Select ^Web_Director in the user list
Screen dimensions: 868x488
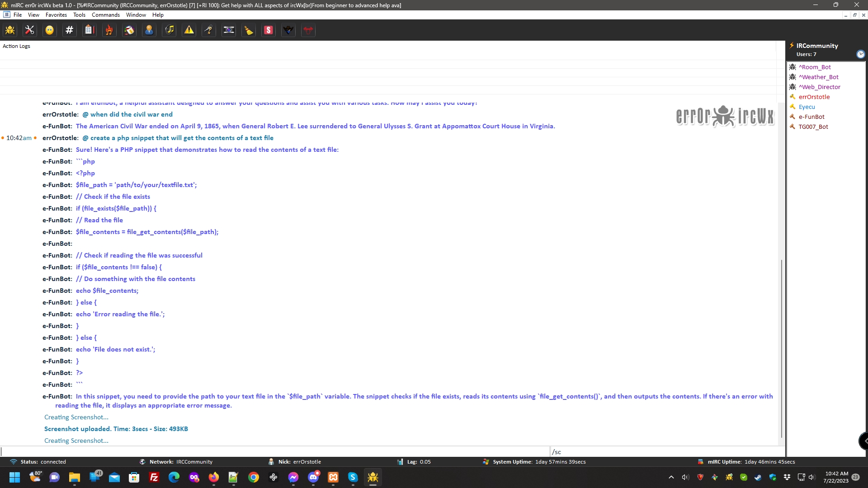(819, 87)
